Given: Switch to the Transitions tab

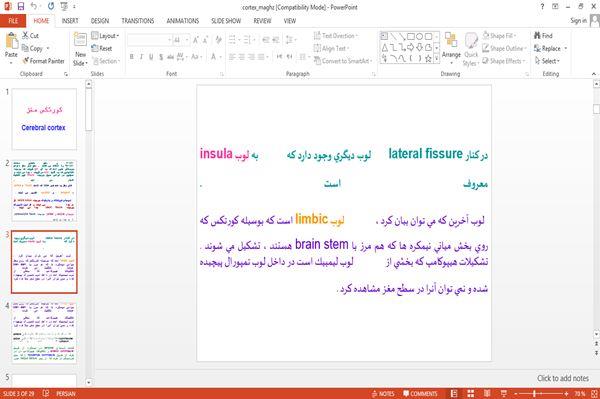Looking at the screenshot, I should point(137,21).
